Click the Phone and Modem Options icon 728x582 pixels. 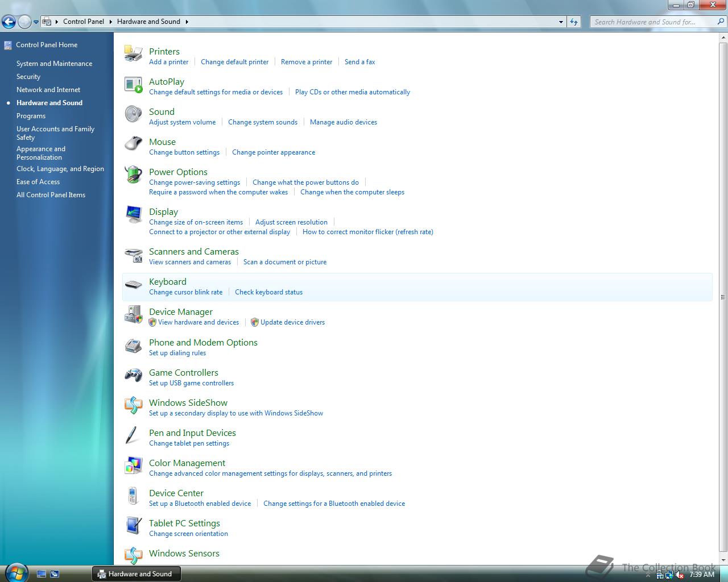(x=133, y=345)
